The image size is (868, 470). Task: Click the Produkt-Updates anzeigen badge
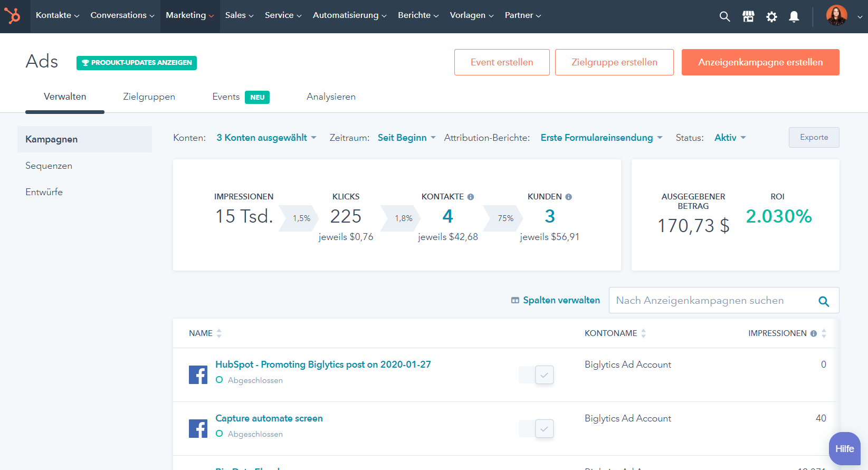[137, 63]
